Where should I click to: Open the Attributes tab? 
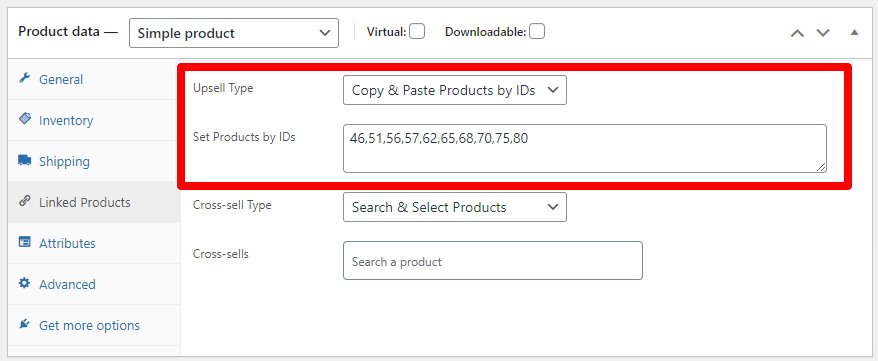point(94,243)
